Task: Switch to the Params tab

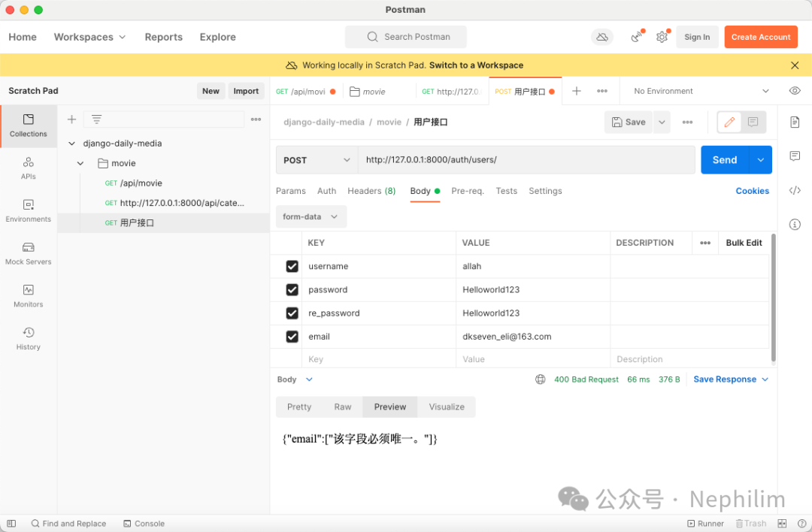Action: pos(290,191)
